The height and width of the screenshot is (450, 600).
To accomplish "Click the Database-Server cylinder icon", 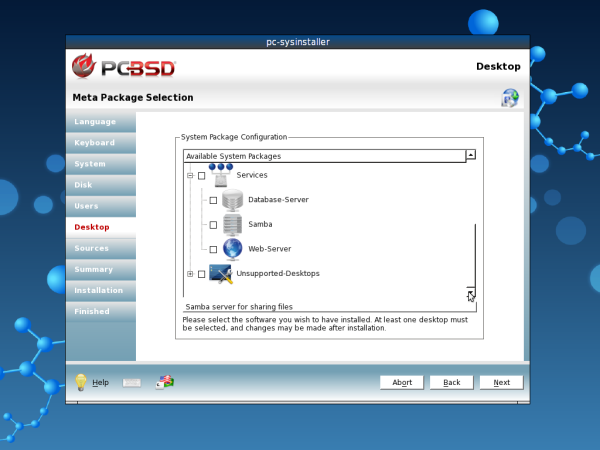I will click(232, 200).
